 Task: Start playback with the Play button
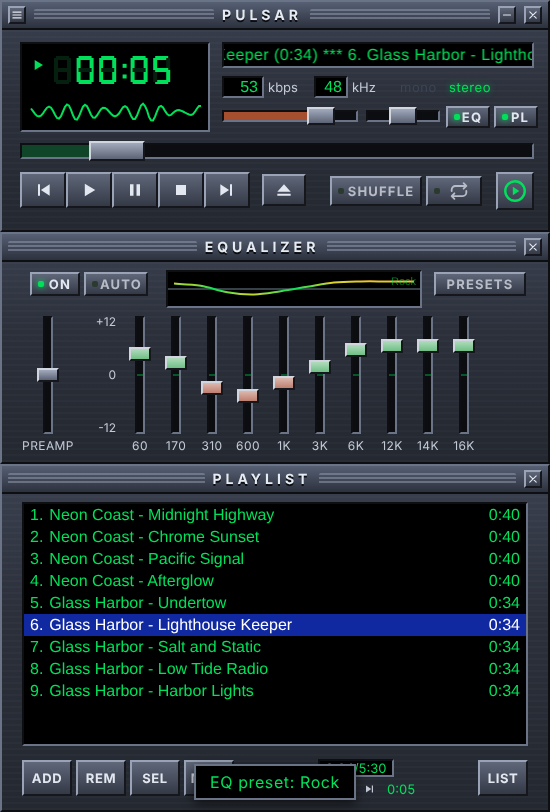[89, 190]
